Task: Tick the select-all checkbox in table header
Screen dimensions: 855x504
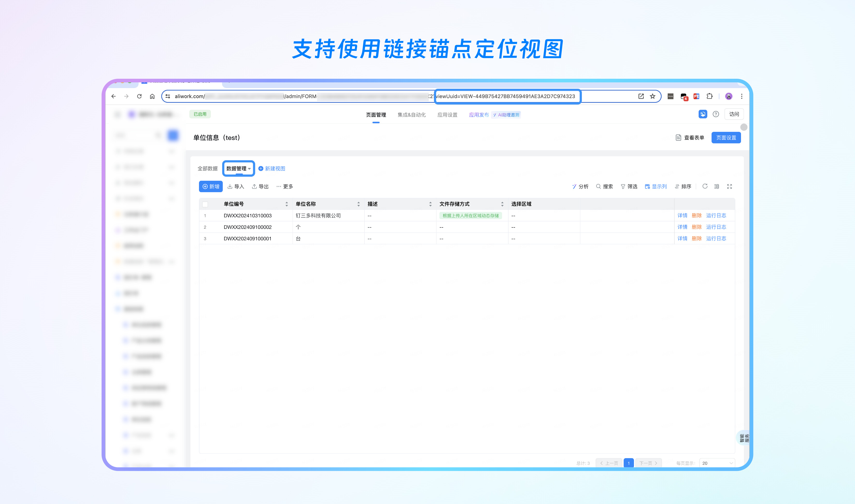Action: (205, 204)
